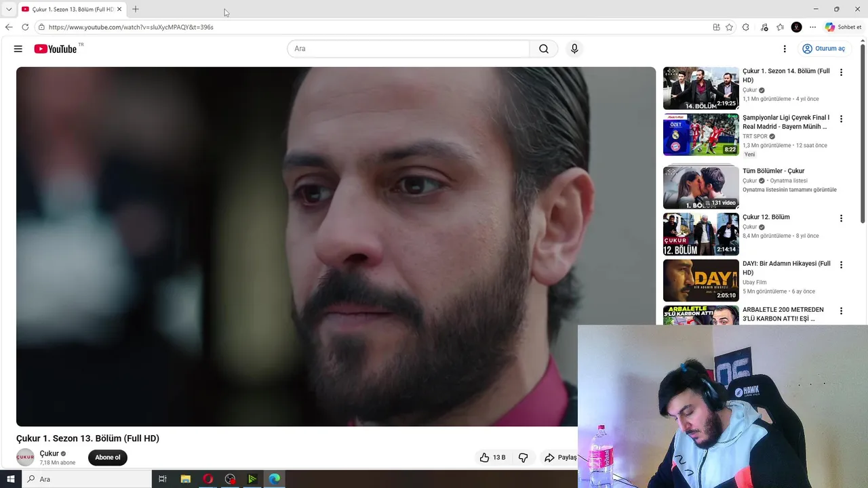View site information lock icon
Viewport: 868px width, 488px height.
(41, 27)
